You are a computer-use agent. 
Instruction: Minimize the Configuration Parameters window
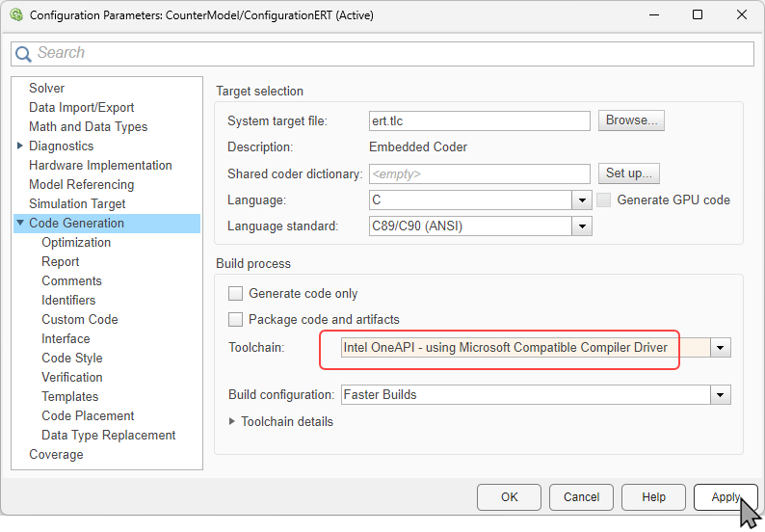654,14
